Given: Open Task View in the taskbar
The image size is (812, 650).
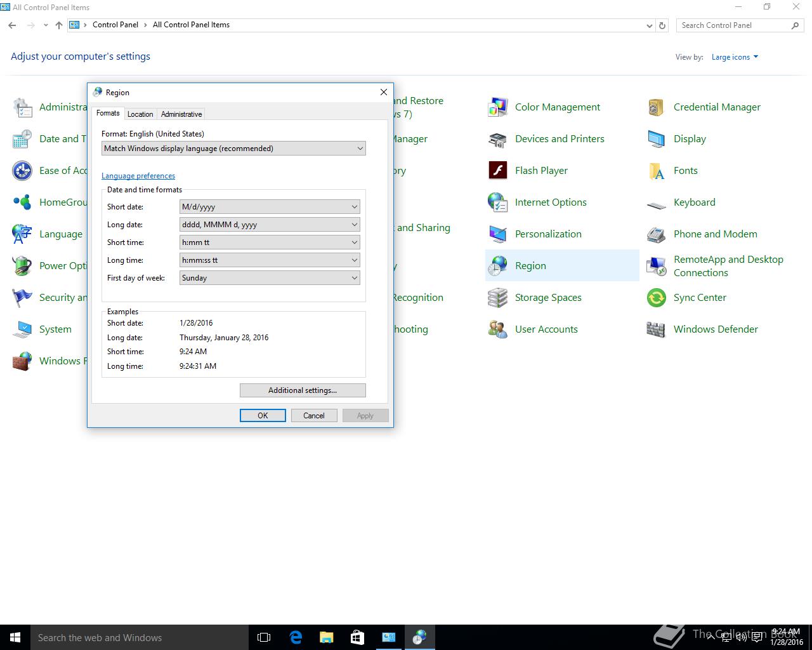Looking at the screenshot, I should (264, 637).
